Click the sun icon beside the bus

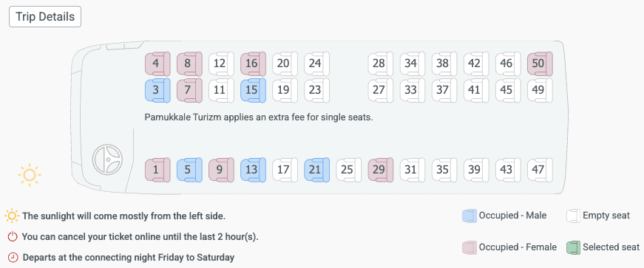tap(30, 175)
